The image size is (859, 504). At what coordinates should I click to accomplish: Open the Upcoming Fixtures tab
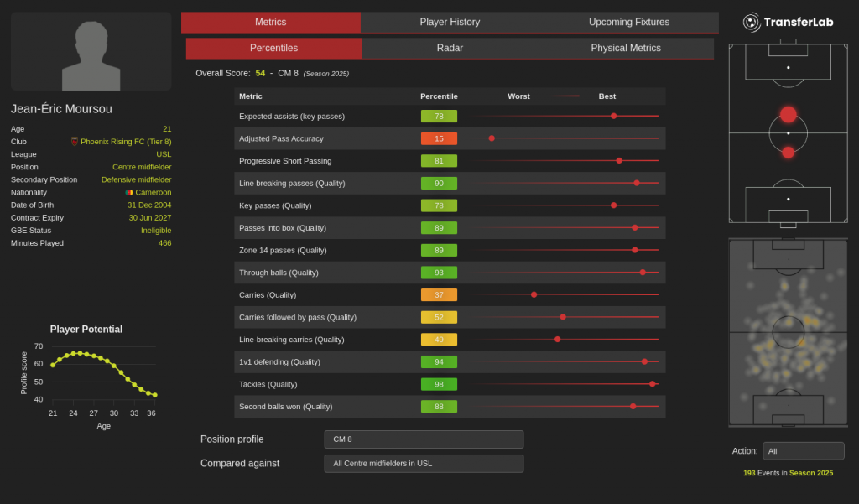pos(628,22)
